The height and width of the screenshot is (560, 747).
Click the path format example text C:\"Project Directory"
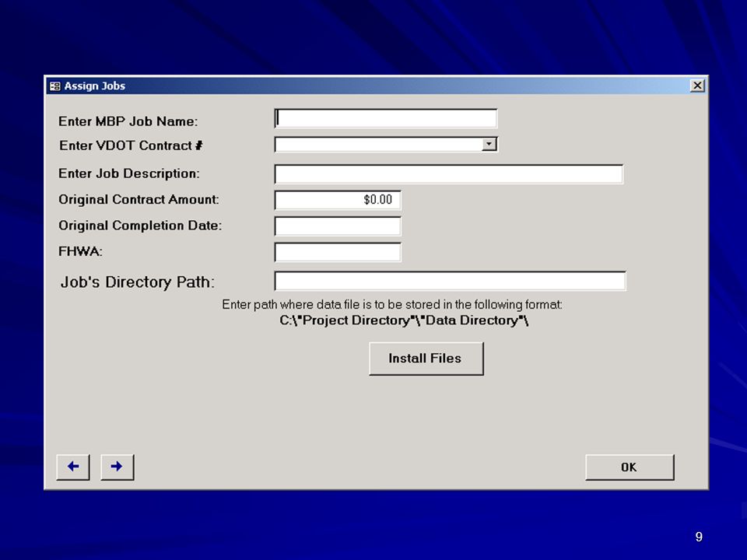pyautogui.click(x=404, y=320)
